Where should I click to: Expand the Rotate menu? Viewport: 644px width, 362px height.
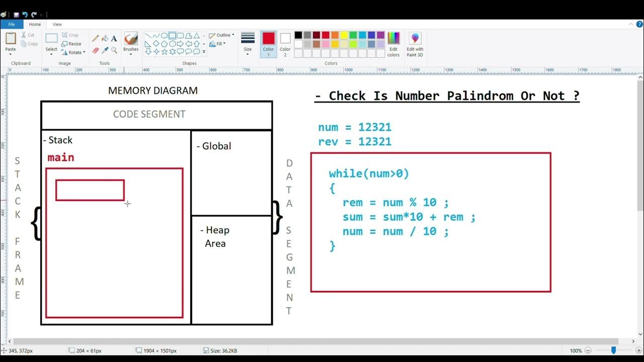coord(73,52)
